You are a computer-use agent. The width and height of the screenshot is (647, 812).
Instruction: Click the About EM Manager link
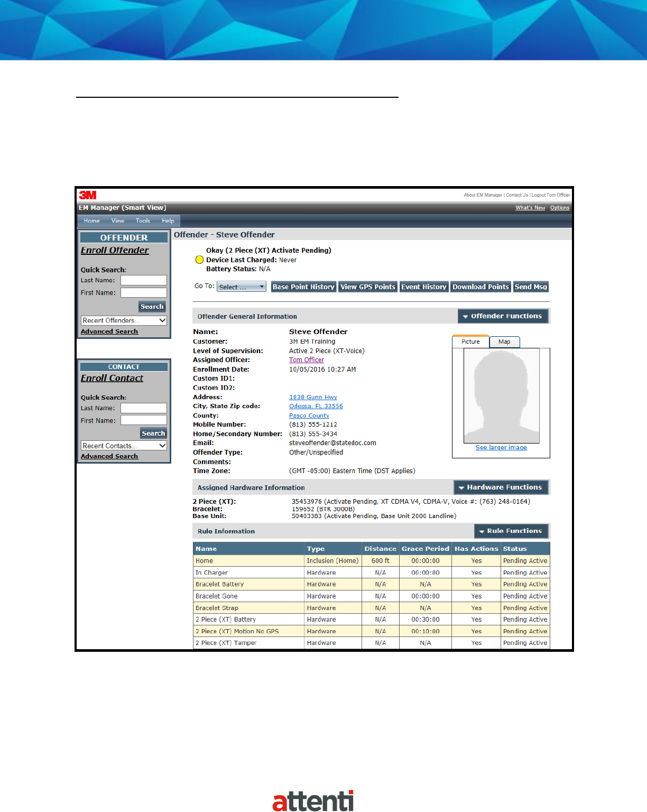(483, 195)
